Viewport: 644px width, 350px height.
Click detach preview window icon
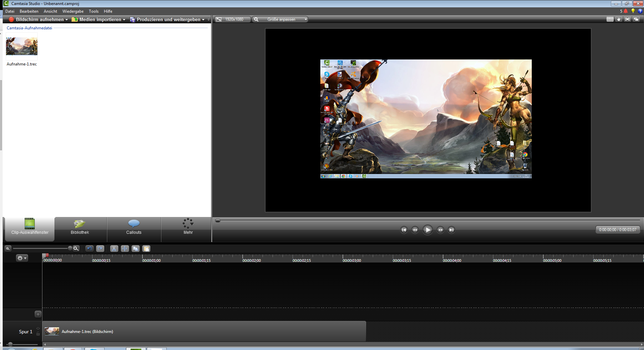coord(636,19)
